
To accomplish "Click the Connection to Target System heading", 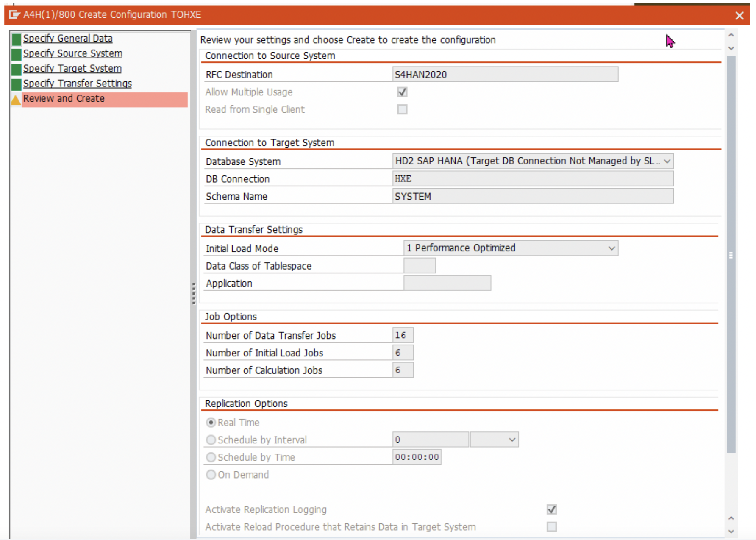I will (x=270, y=142).
